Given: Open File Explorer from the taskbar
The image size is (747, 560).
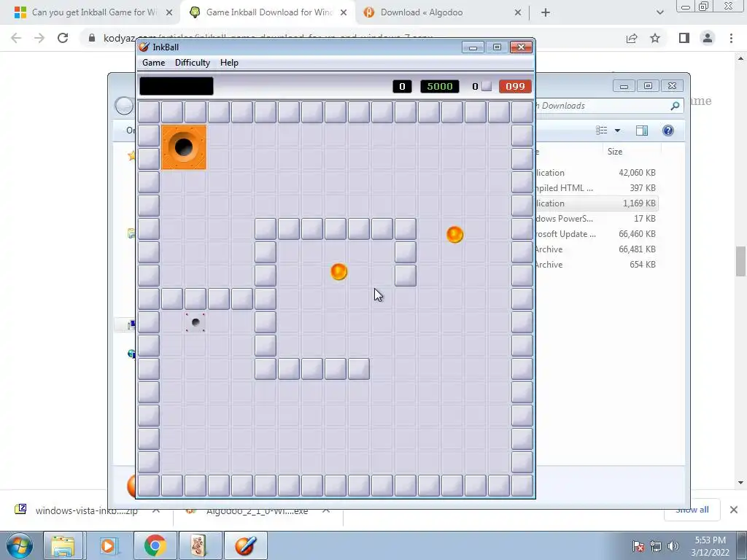Looking at the screenshot, I should 63,545.
